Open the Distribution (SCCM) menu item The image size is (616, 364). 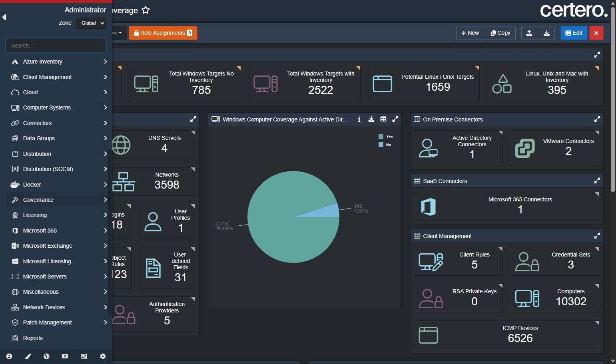pos(58,169)
